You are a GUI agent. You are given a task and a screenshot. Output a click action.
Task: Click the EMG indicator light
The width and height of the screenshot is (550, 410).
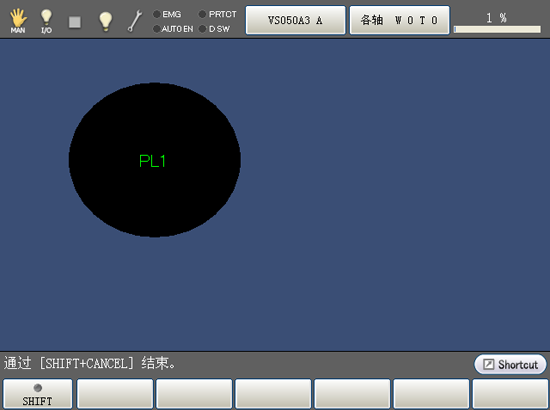tap(157, 14)
